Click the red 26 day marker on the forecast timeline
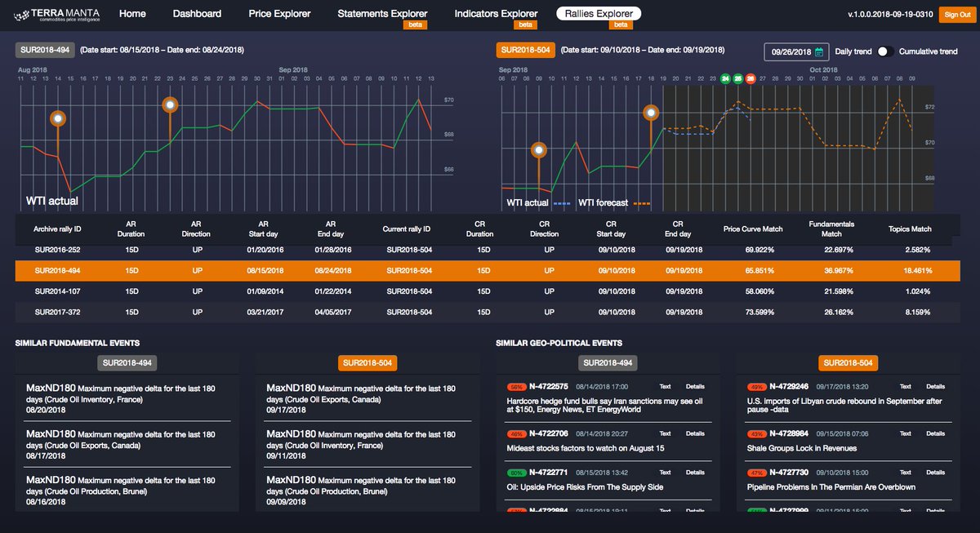980x533 pixels. click(751, 78)
